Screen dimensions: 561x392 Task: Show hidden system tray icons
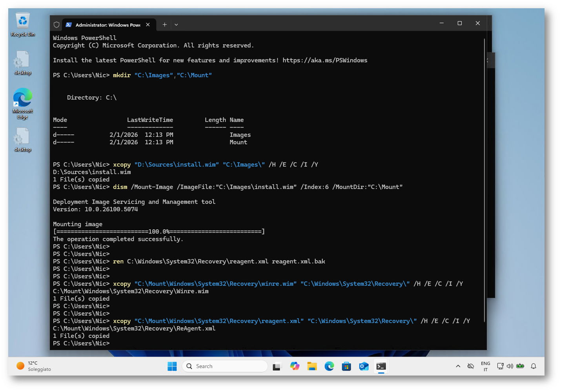pyautogui.click(x=458, y=366)
